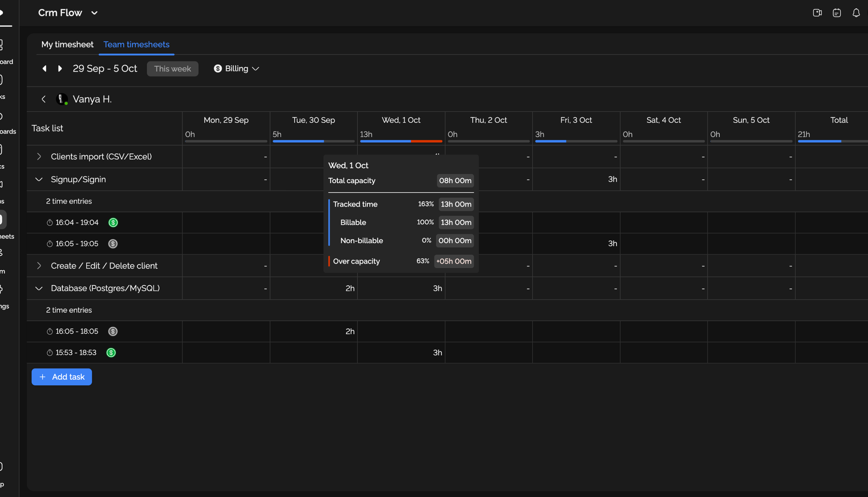
Task: Select Team timesheets tab
Action: point(136,44)
